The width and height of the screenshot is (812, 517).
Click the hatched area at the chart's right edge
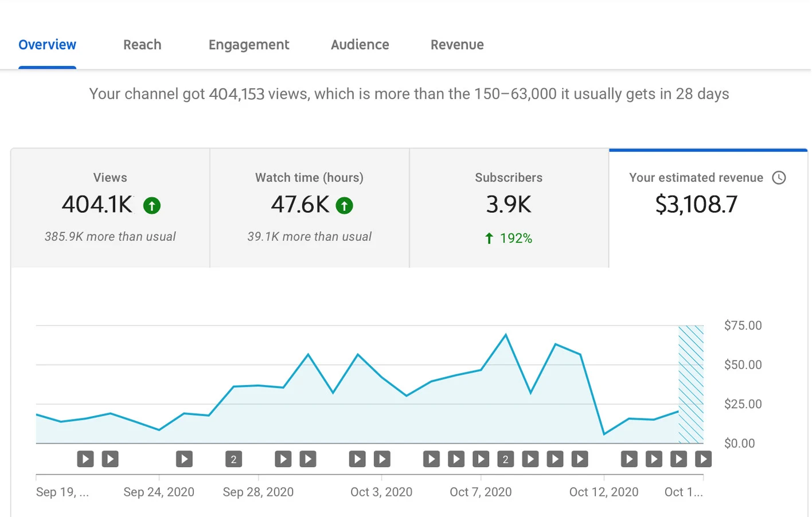[x=691, y=384]
